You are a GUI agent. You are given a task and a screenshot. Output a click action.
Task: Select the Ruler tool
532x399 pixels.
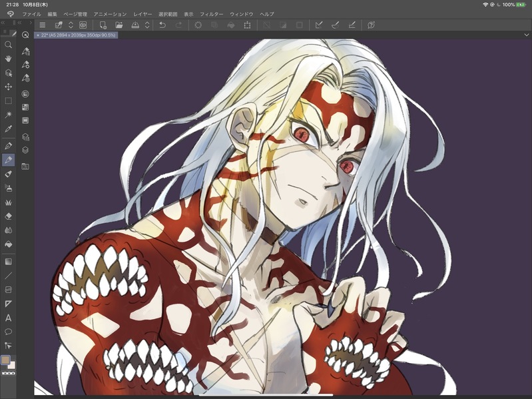coord(9,304)
